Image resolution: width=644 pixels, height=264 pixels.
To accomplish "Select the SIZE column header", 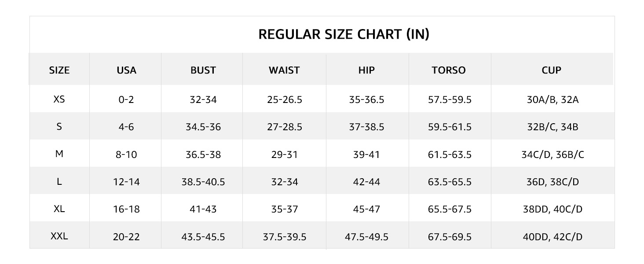I will [59, 70].
